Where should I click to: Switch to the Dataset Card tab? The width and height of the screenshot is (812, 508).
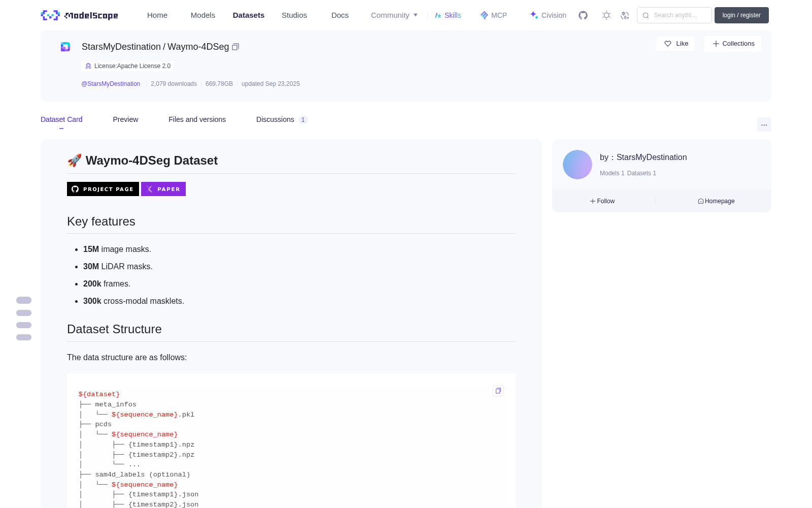(61, 119)
